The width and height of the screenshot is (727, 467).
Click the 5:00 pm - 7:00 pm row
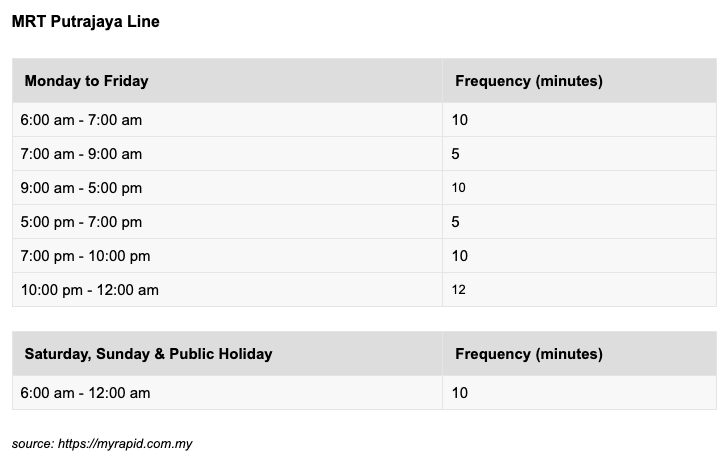coord(364,222)
